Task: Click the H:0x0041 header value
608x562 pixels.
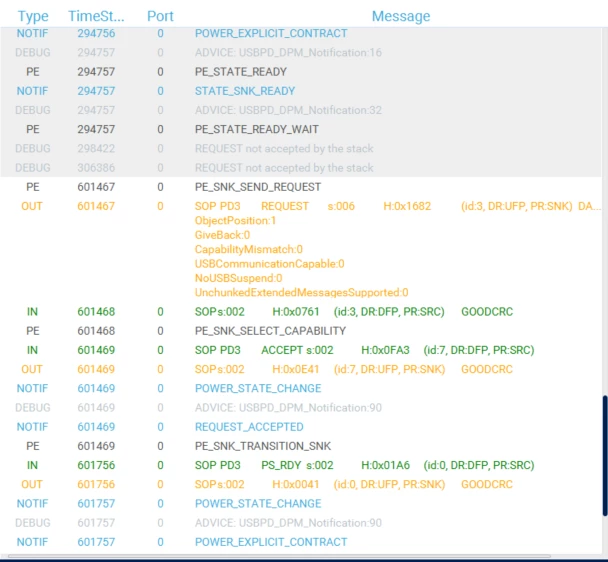Action: click(296, 484)
